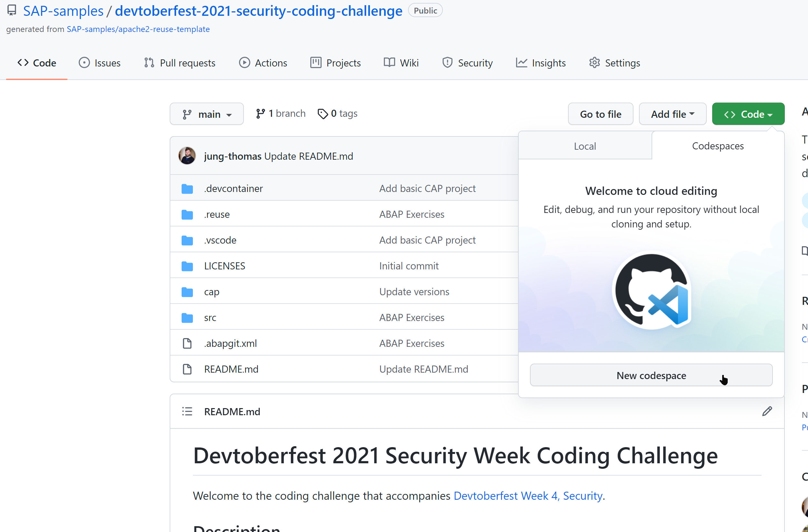Open the Devtoberfest Week 4, Security link
The width and height of the screenshot is (808, 532).
click(x=528, y=496)
